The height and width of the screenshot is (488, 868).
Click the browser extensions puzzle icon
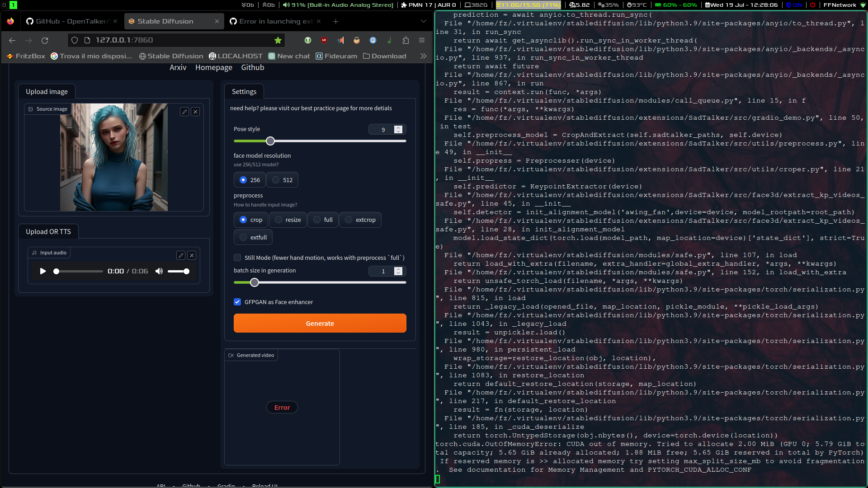pos(406,40)
